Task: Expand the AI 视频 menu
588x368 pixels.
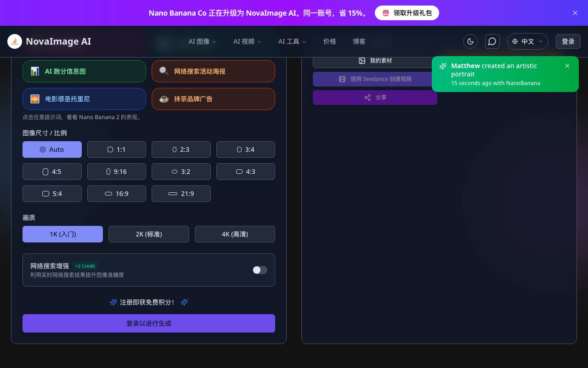Action: (x=247, y=41)
